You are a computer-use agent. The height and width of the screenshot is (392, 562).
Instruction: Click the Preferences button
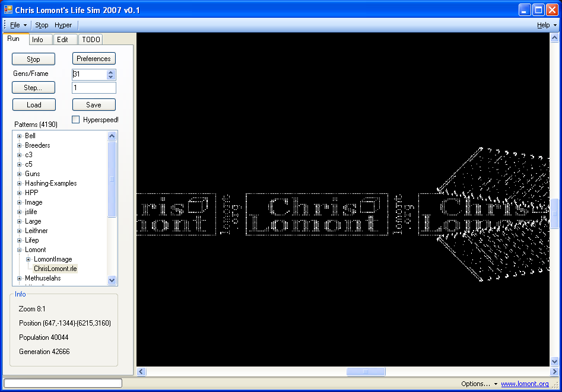click(94, 59)
